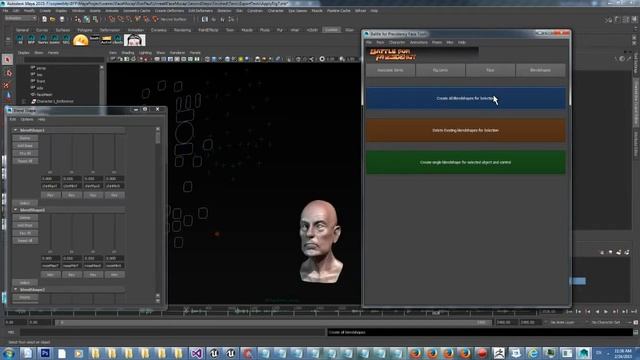Open Skeleton menu in Maya menu bar
This screenshot has height=360, width=640.
pos(224,11)
